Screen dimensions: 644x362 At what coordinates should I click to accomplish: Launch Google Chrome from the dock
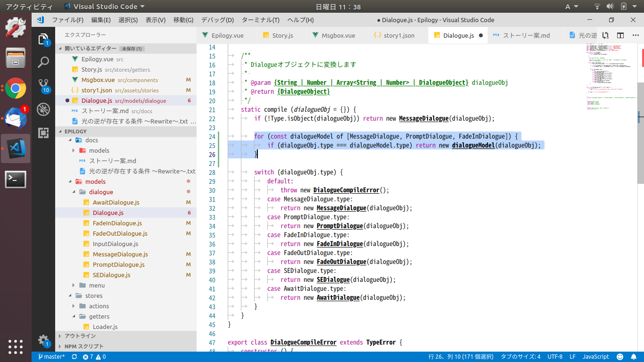point(16,88)
